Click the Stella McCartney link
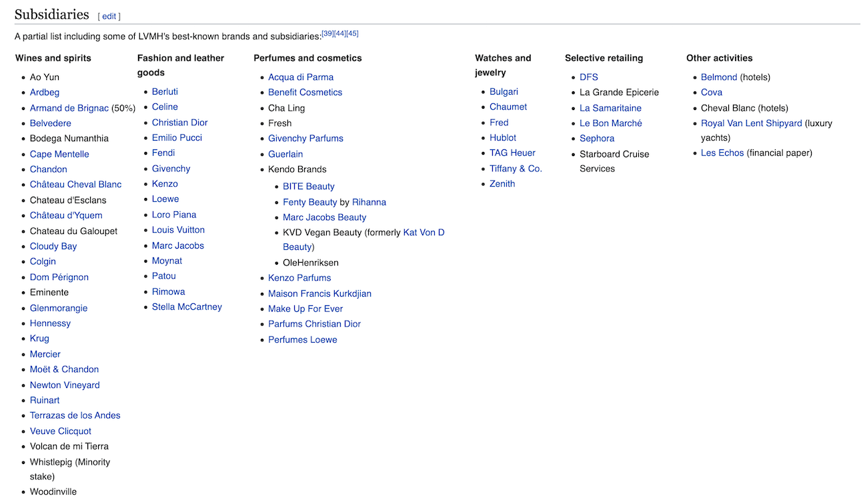The height and width of the screenshot is (504, 867). (x=187, y=307)
